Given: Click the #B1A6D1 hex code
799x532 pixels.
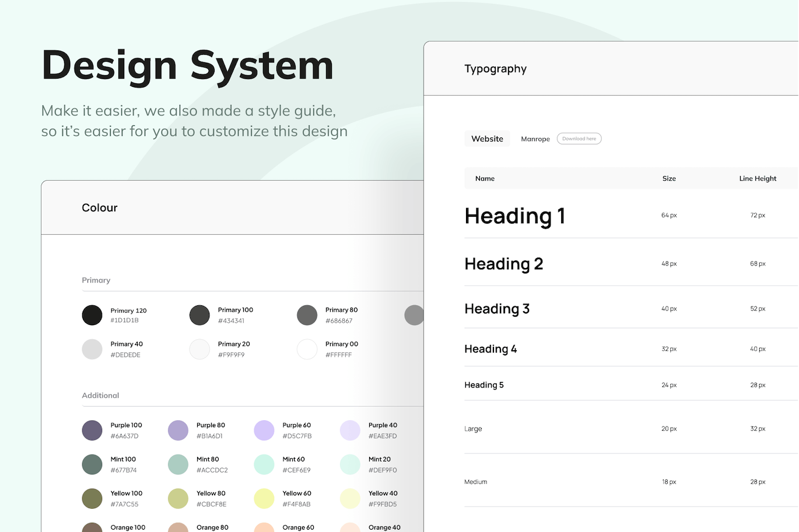Looking at the screenshot, I should (x=209, y=436).
